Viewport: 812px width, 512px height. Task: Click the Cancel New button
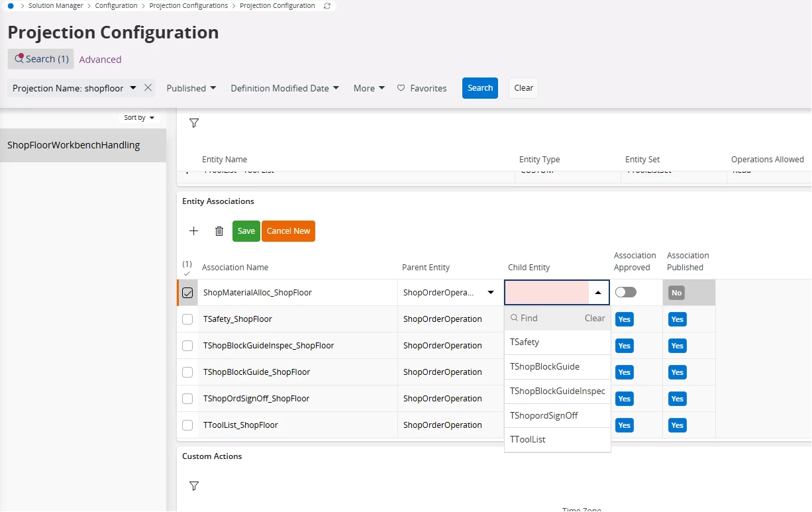click(x=288, y=230)
